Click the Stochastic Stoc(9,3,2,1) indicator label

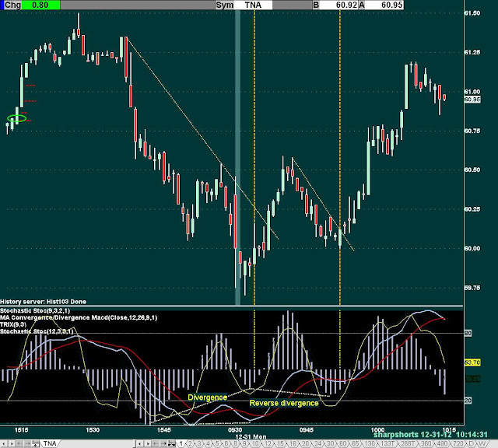pyautogui.click(x=35, y=310)
